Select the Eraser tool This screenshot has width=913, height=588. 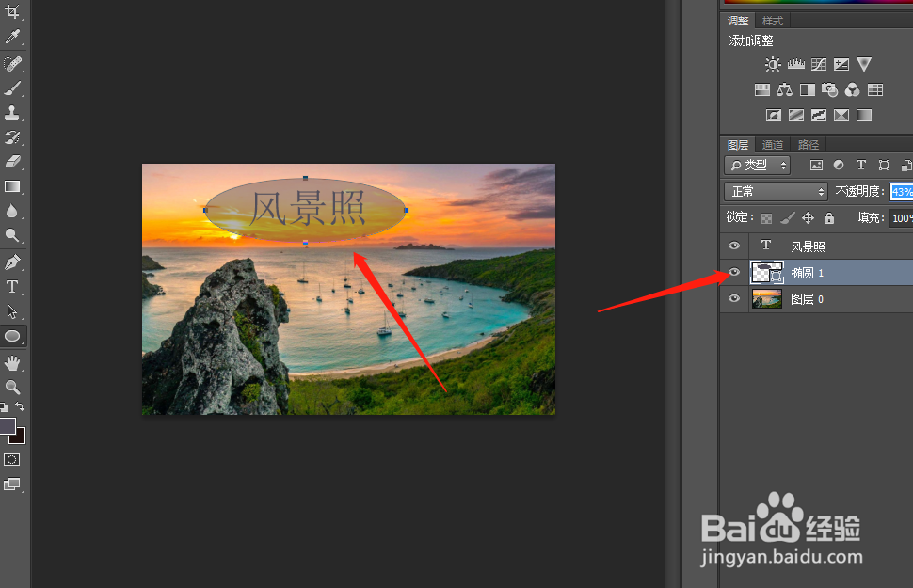point(12,161)
